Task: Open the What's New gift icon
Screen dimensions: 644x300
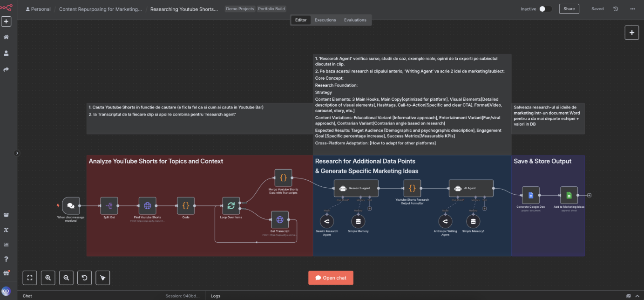Action: 6,273
